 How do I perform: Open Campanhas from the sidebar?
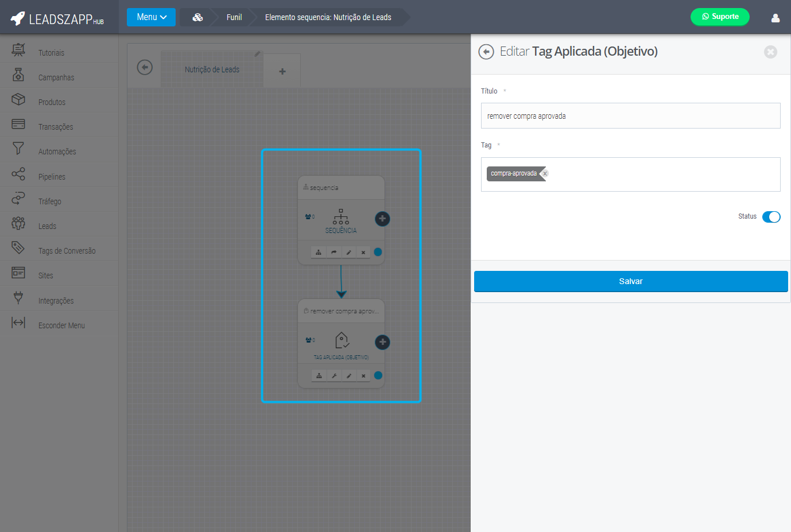[x=56, y=77]
